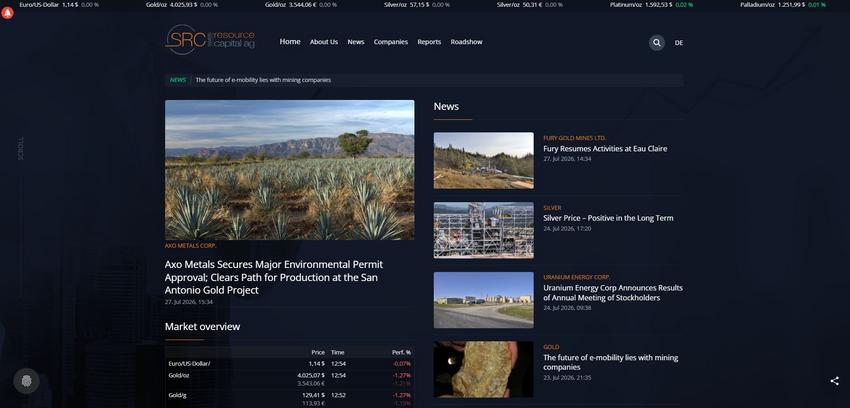
Task: Open future of e-mobility article in News list
Action: (x=610, y=362)
